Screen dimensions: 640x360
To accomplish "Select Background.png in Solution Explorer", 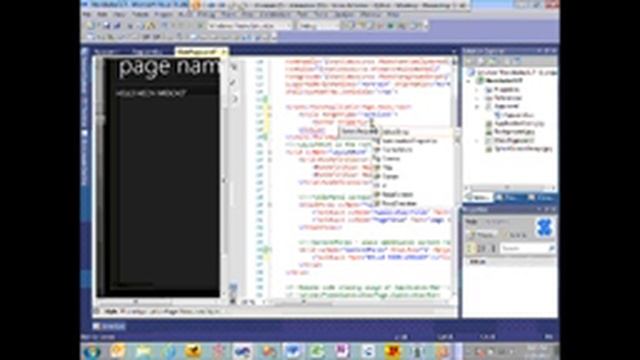I will [x=511, y=132].
